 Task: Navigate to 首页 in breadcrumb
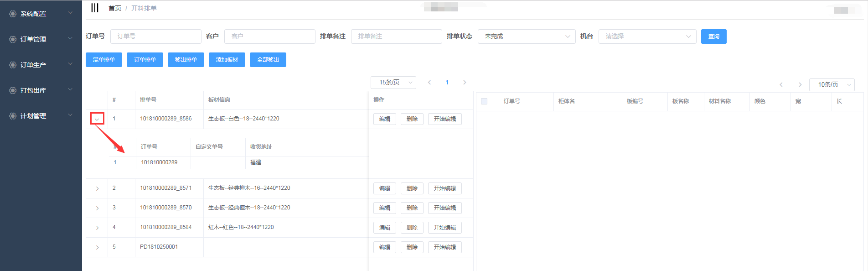(x=115, y=8)
